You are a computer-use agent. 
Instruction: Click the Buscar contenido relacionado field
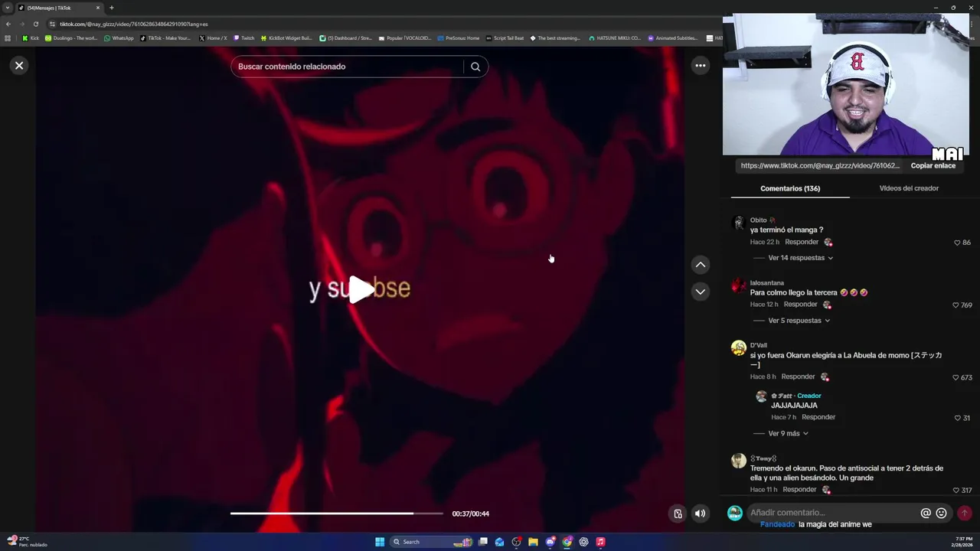348,67
